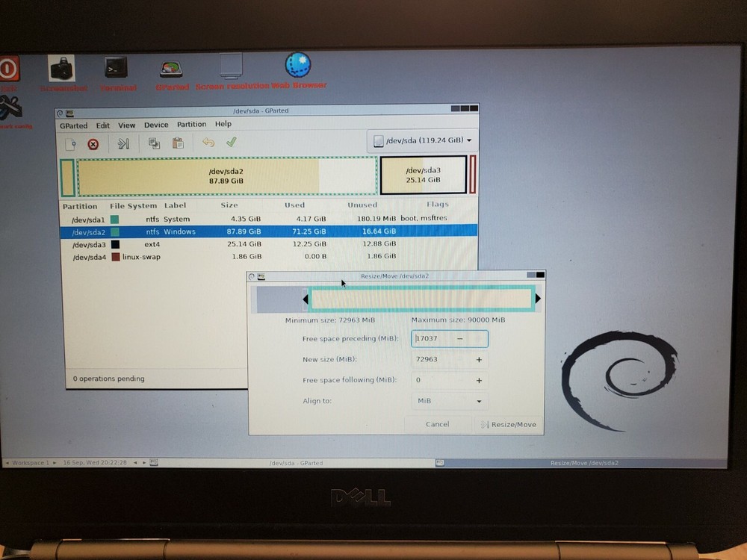The width and height of the screenshot is (747, 560).
Task: Click the Workspace 1 previous arrow in taskbar
Action: click(7, 463)
